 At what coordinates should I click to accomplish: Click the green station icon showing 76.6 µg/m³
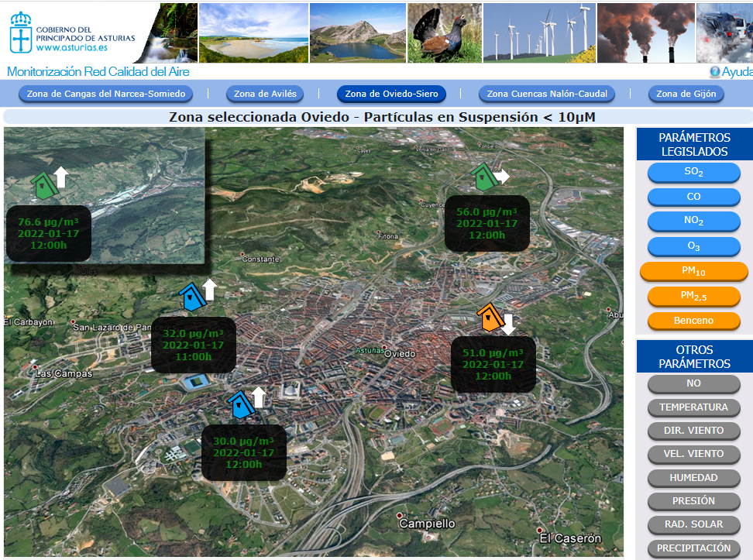[43, 184]
